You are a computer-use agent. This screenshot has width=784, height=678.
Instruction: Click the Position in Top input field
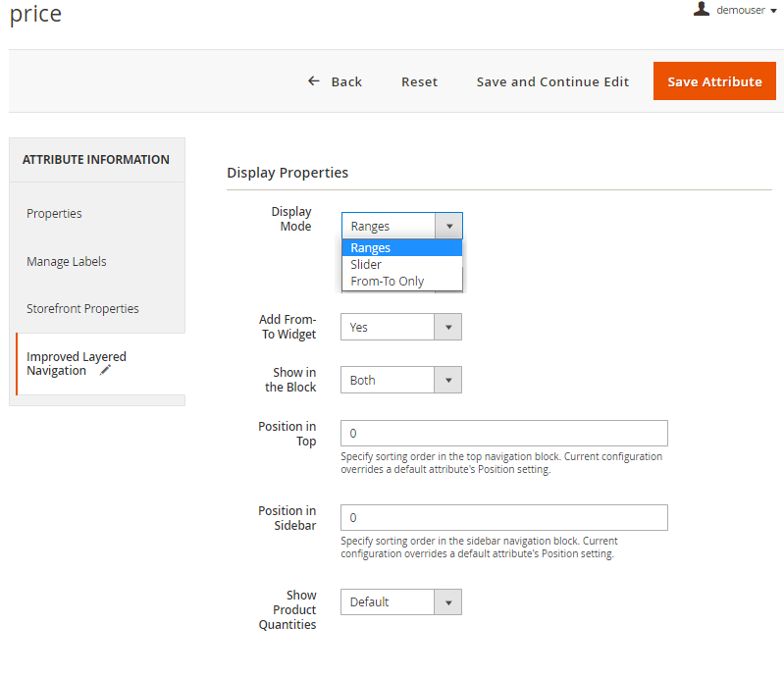pos(503,433)
